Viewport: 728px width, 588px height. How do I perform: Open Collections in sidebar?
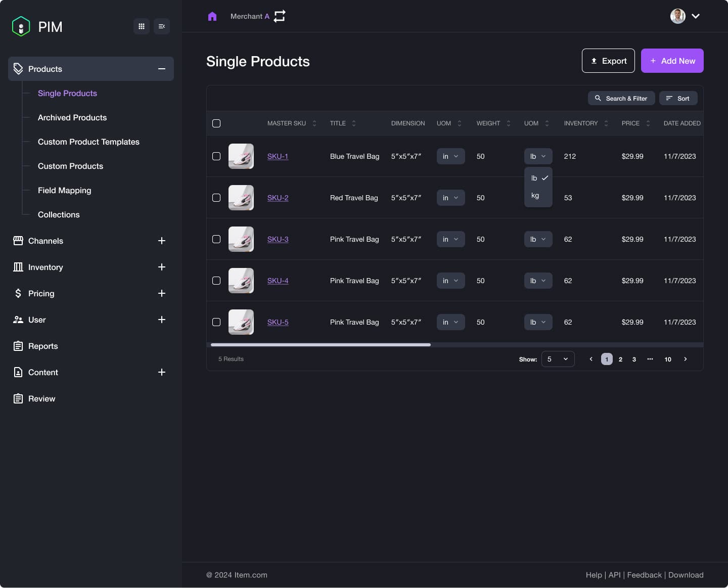[x=59, y=214]
